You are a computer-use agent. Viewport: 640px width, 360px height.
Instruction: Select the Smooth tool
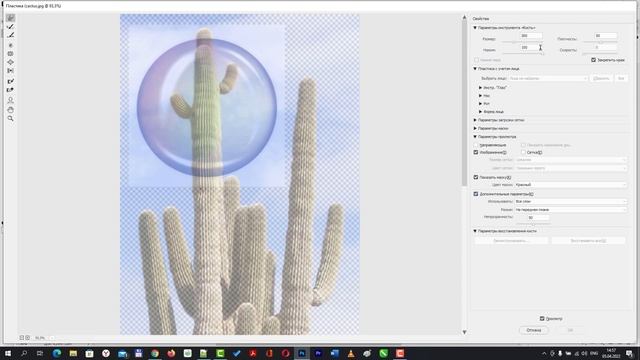point(11,35)
